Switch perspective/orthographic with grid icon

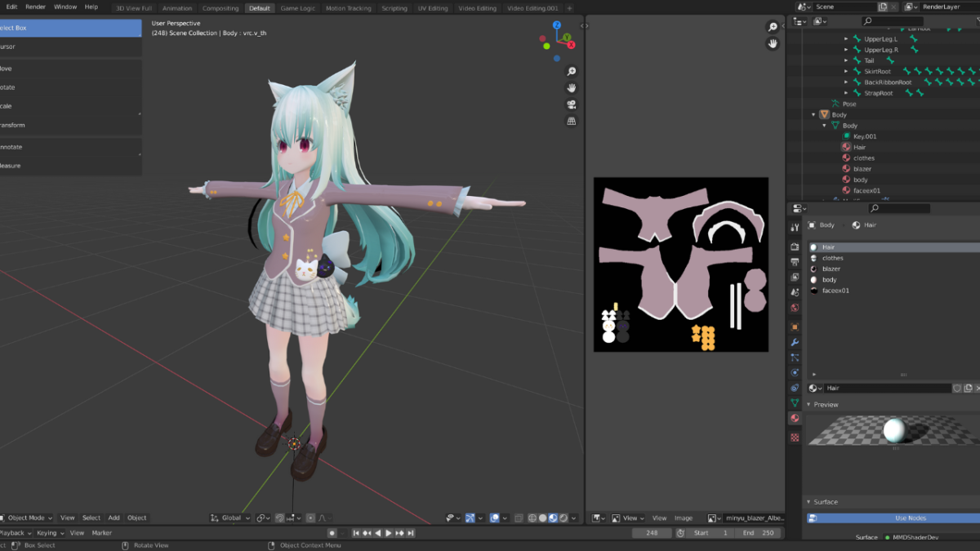572,122
